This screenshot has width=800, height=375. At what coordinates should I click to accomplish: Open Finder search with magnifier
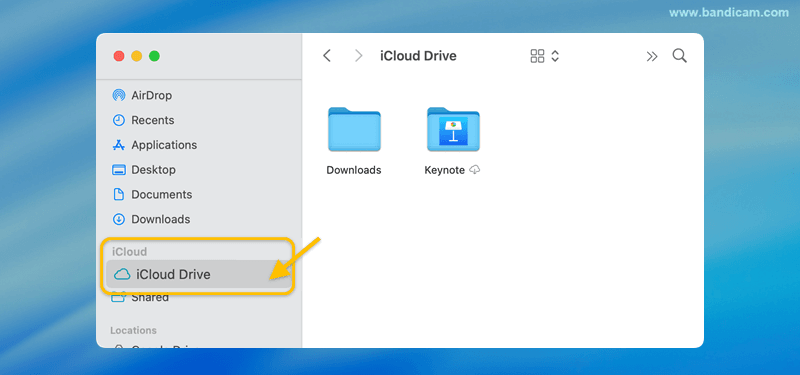[680, 56]
